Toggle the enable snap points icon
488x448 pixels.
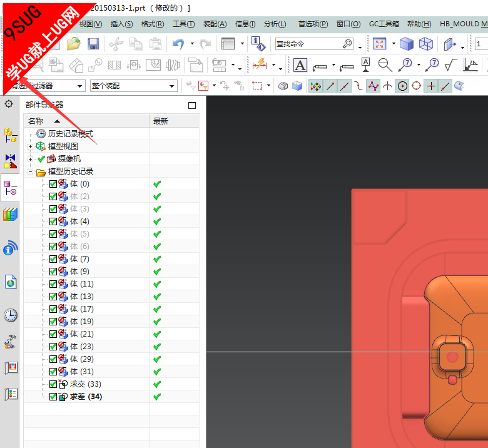[315, 86]
